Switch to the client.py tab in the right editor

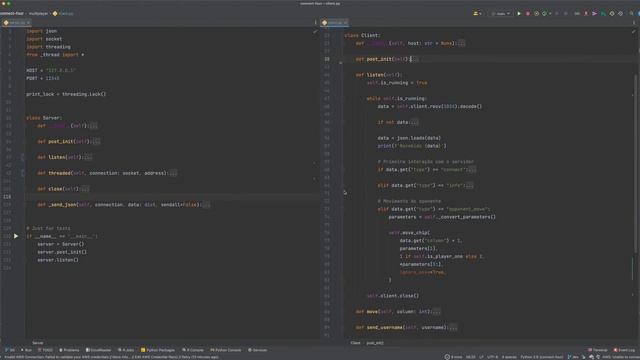click(x=334, y=22)
